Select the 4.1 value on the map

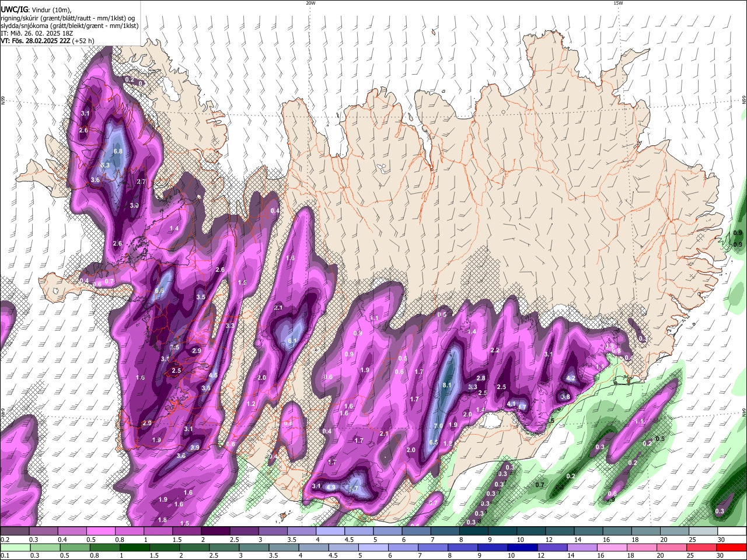pyautogui.click(x=511, y=404)
